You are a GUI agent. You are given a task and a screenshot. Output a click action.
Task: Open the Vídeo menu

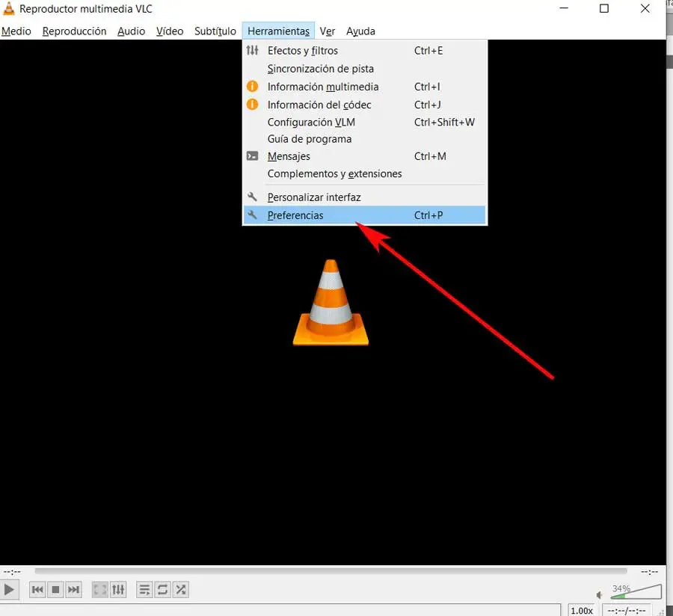(170, 31)
